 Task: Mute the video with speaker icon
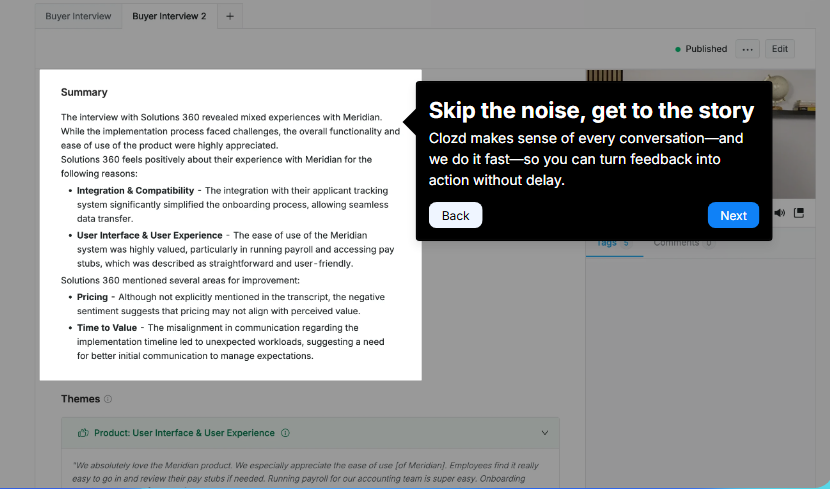tap(780, 213)
